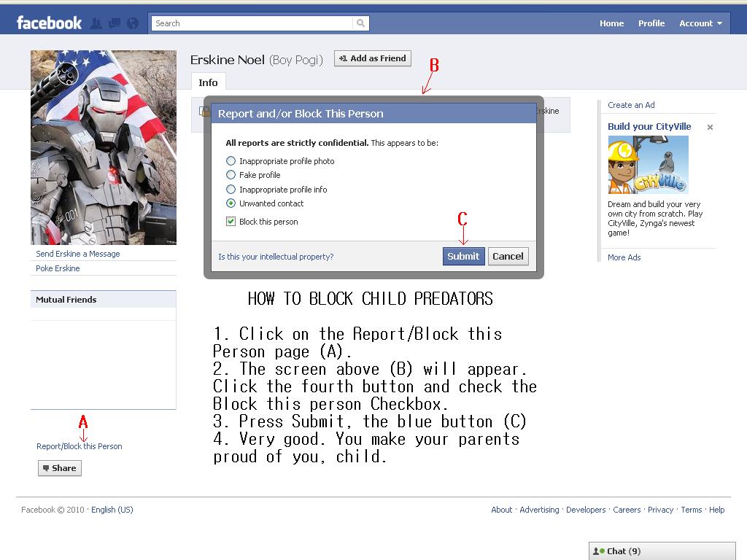Open the Account dropdown menu

pos(700,23)
